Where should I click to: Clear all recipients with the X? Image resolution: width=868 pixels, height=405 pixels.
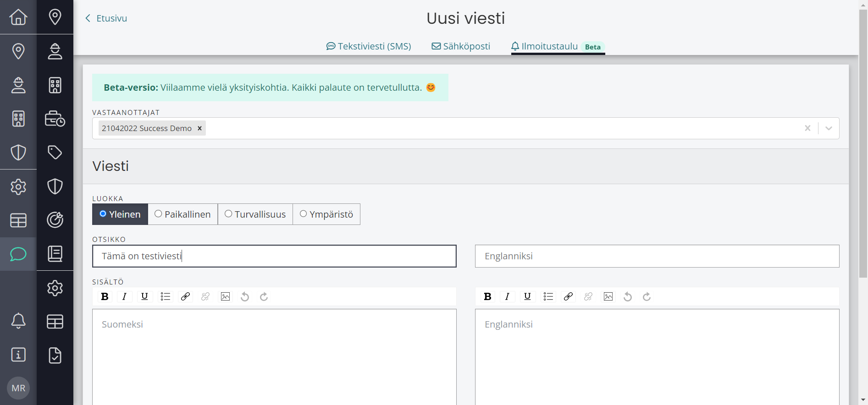point(807,128)
